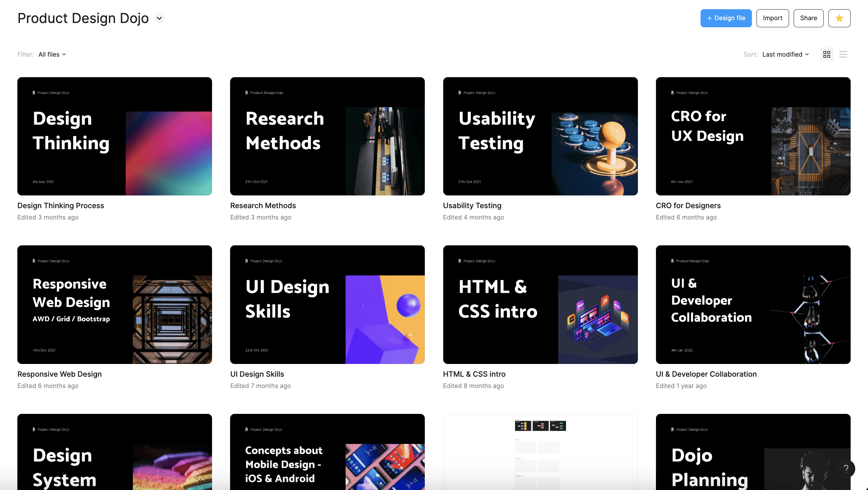
Task: Click the HTML & CSS intro file title
Action: (x=474, y=374)
